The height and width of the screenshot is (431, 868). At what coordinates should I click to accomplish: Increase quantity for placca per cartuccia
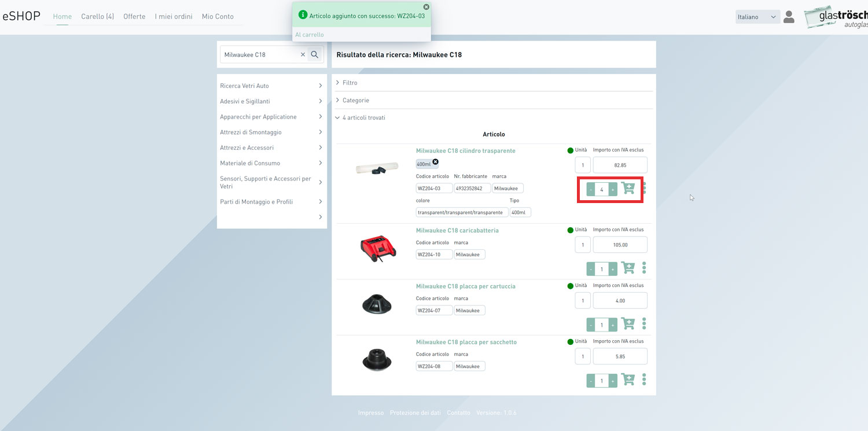click(x=613, y=325)
